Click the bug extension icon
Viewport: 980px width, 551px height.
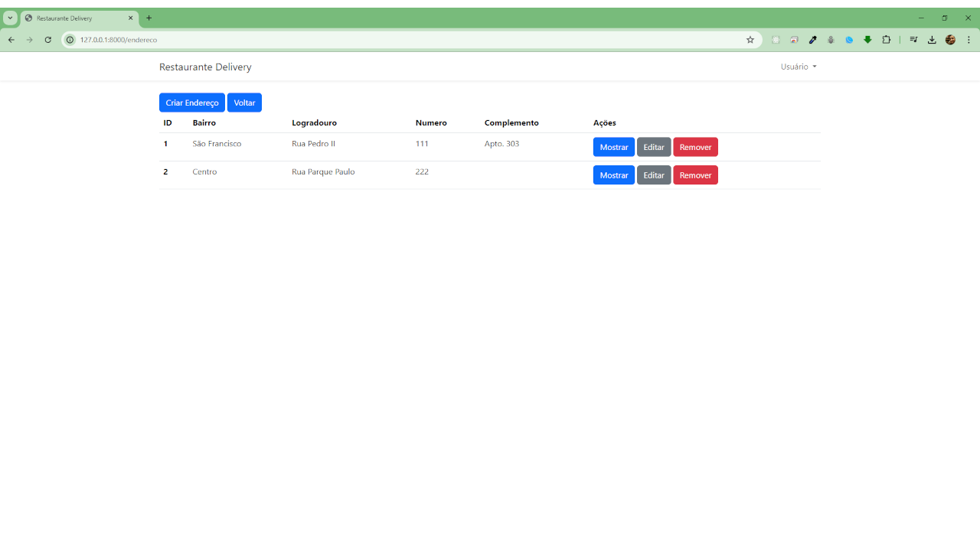tap(831, 40)
